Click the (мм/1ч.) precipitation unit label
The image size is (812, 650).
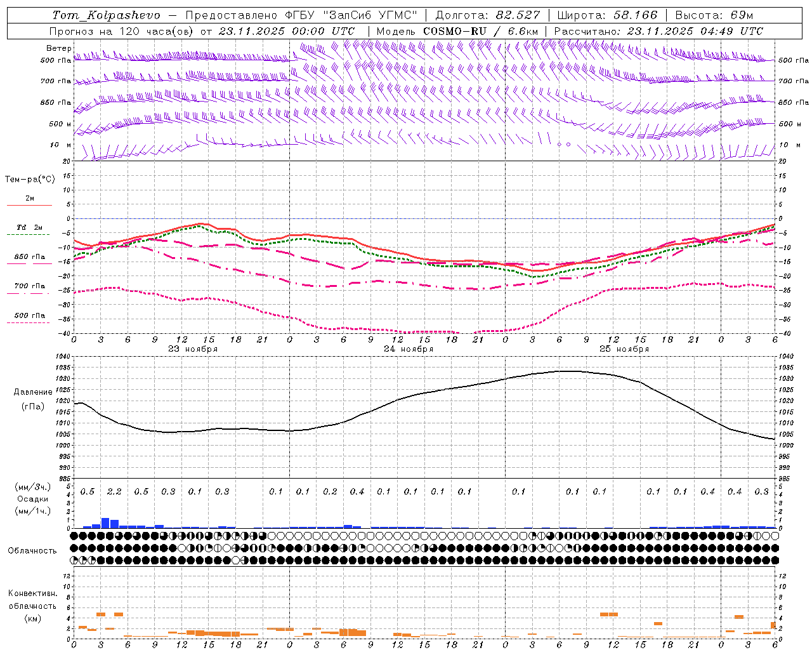click(33, 511)
